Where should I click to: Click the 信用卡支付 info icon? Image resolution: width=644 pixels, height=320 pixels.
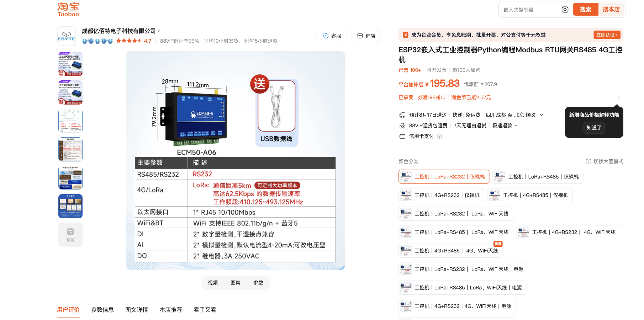pos(439,136)
